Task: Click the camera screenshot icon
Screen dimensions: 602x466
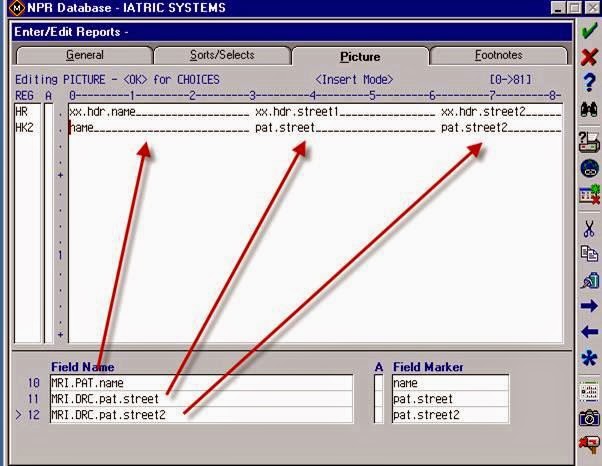Action: click(x=589, y=418)
